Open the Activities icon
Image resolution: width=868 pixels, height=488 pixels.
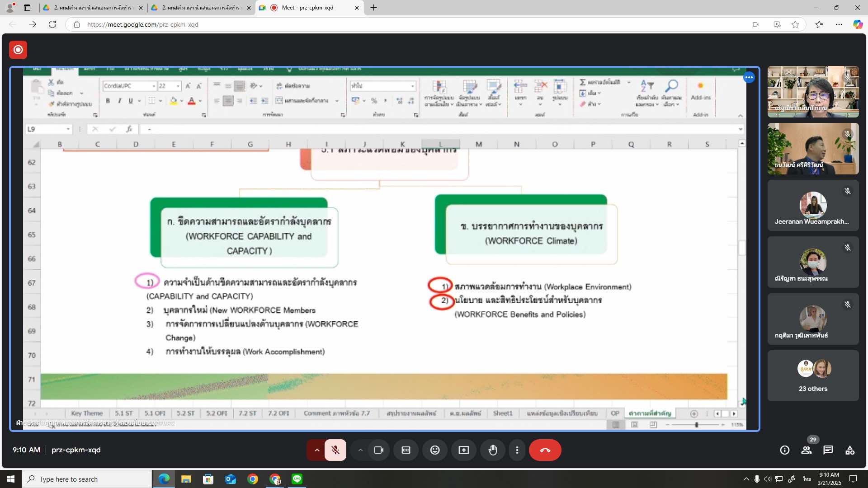pos(850,450)
